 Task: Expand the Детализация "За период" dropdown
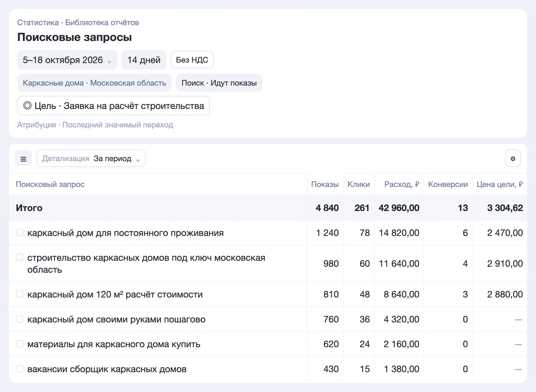coord(91,159)
